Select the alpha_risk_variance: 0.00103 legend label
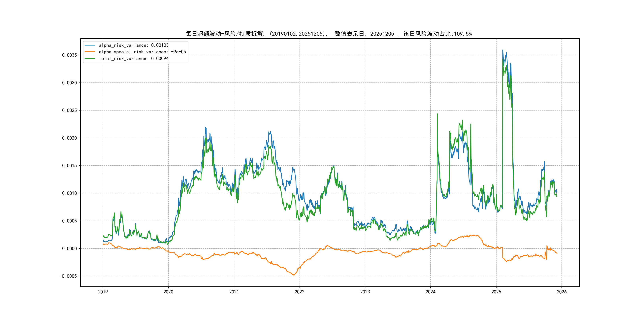Image resolution: width=644 pixels, height=322 pixels. [134, 45]
